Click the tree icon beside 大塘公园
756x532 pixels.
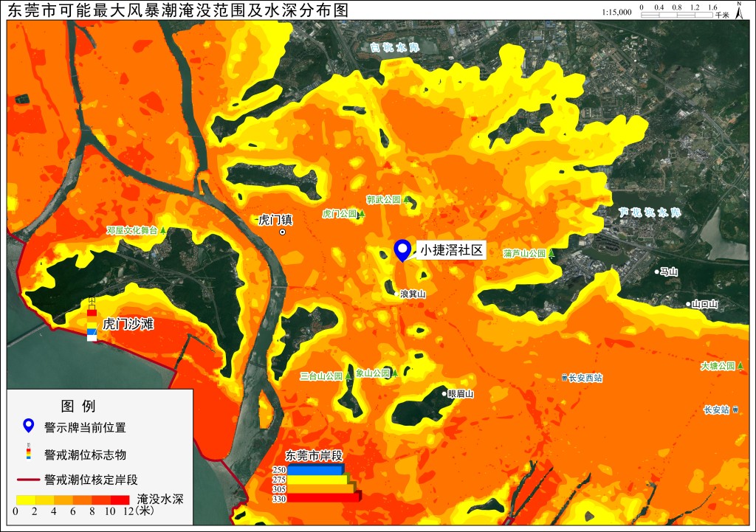coord(740,366)
